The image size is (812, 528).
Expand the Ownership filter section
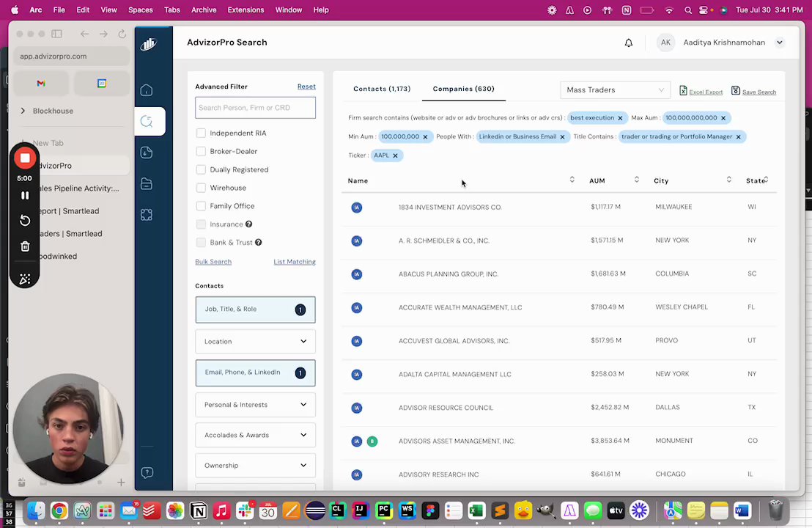point(255,466)
